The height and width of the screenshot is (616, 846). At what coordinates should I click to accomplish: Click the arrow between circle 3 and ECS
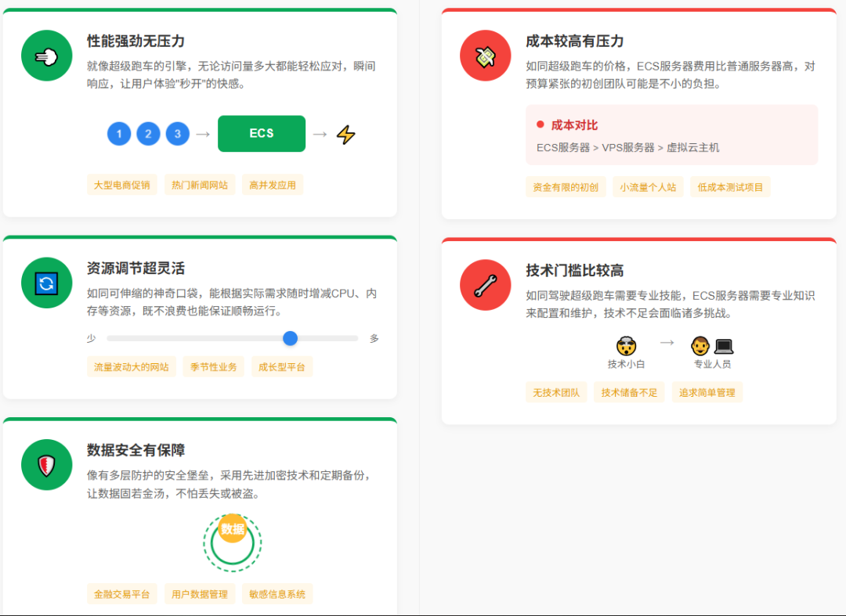pyautogui.click(x=203, y=134)
